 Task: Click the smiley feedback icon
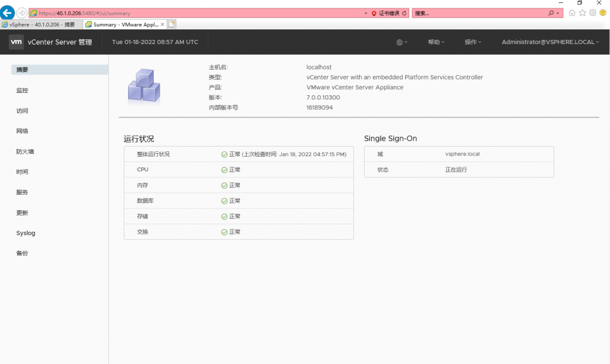tap(603, 13)
